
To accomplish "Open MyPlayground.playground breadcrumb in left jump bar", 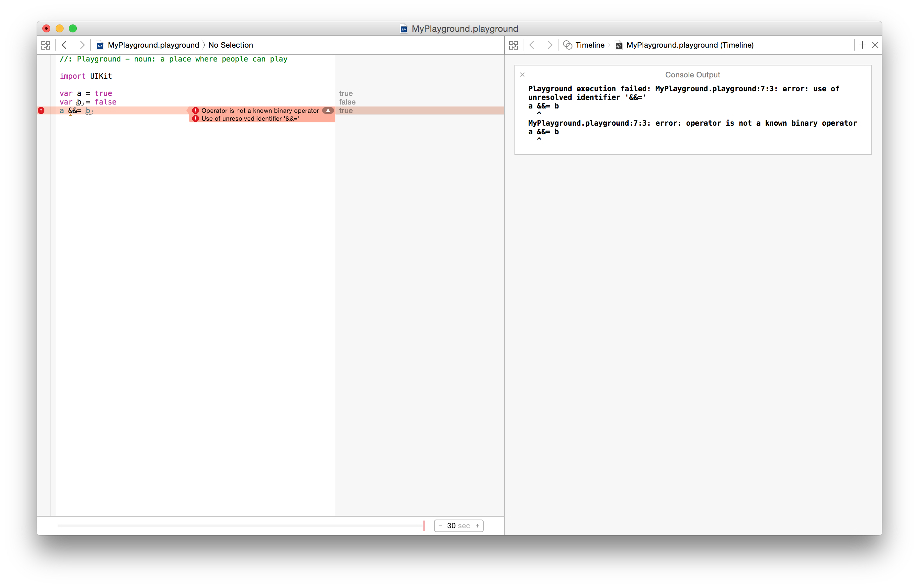I will coord(153,45).
